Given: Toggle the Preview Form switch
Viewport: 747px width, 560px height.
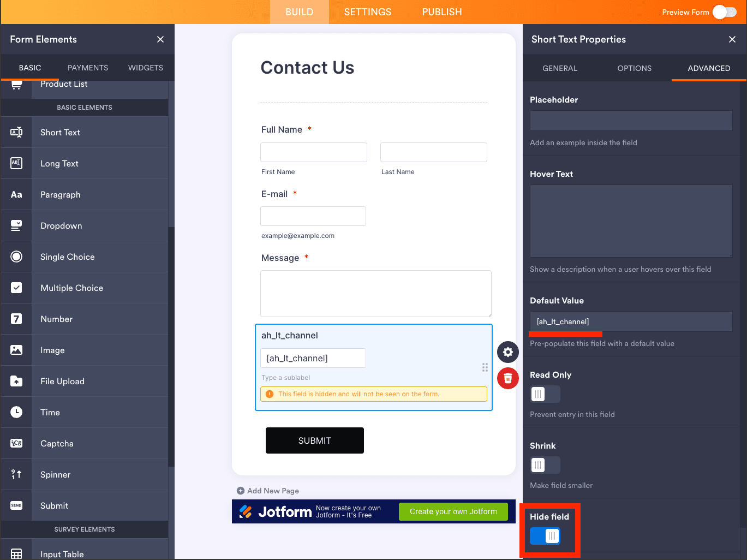Looking at the screenshot, I should coord(724,12).
